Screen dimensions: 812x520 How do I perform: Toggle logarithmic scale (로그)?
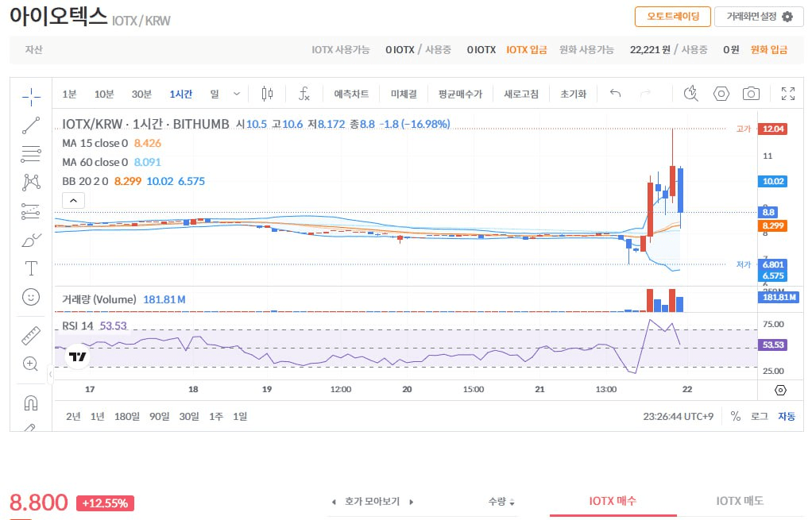tap(759, 416)
